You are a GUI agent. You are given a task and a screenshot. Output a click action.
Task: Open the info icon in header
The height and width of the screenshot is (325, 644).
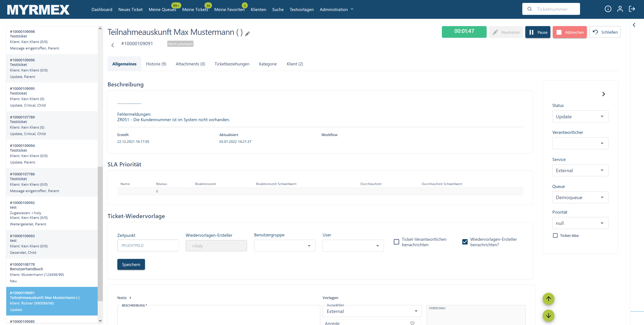pos(608,9)
